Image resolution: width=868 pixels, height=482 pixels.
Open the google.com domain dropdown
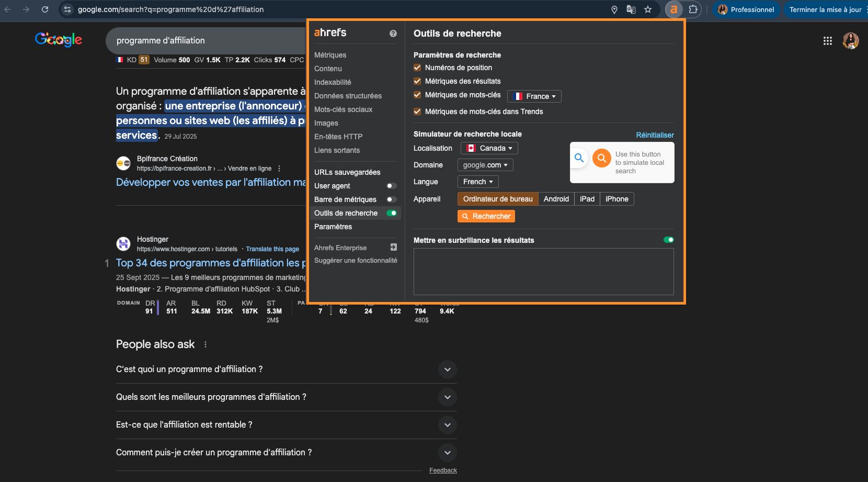[485, 165]
